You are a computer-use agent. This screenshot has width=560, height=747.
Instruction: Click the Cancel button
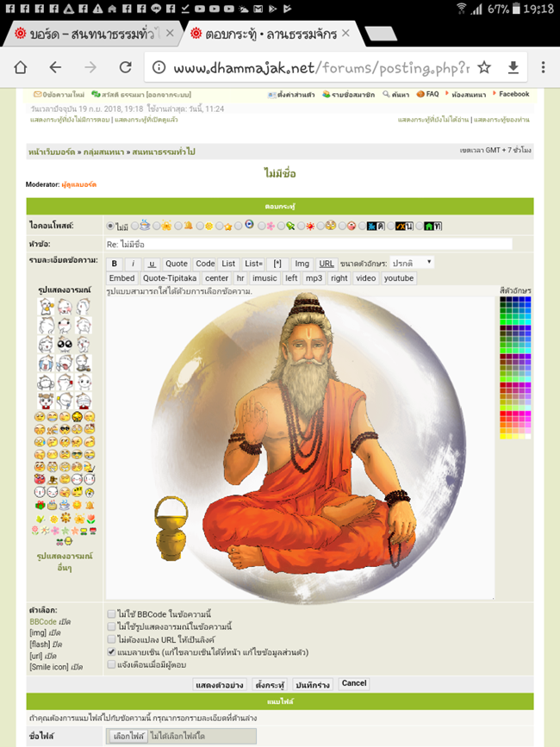tap(353, 683)
